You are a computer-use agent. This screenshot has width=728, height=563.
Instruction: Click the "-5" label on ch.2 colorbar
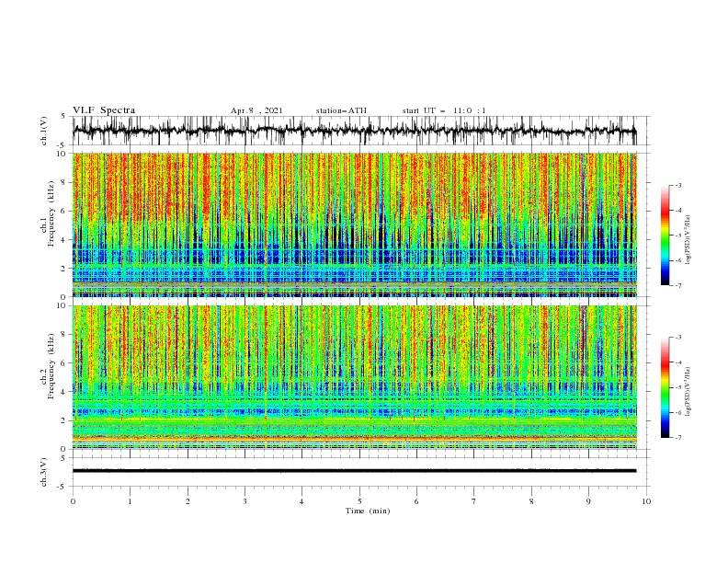tap(678, 387)
